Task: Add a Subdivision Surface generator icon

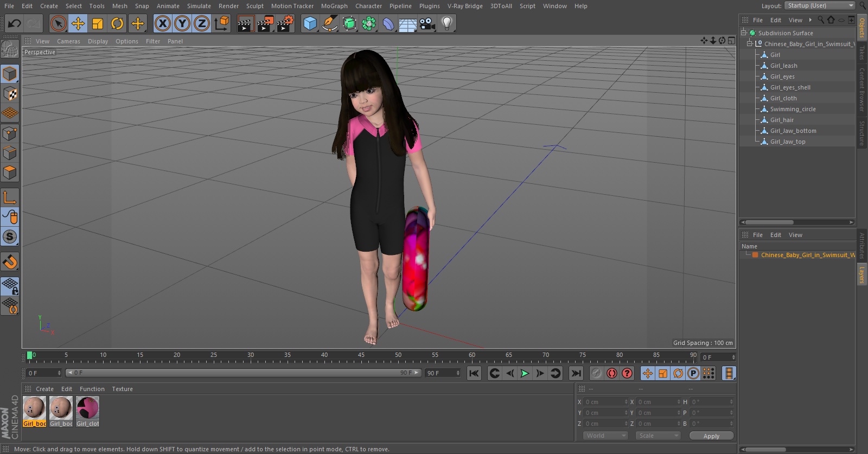Action: 349,23
